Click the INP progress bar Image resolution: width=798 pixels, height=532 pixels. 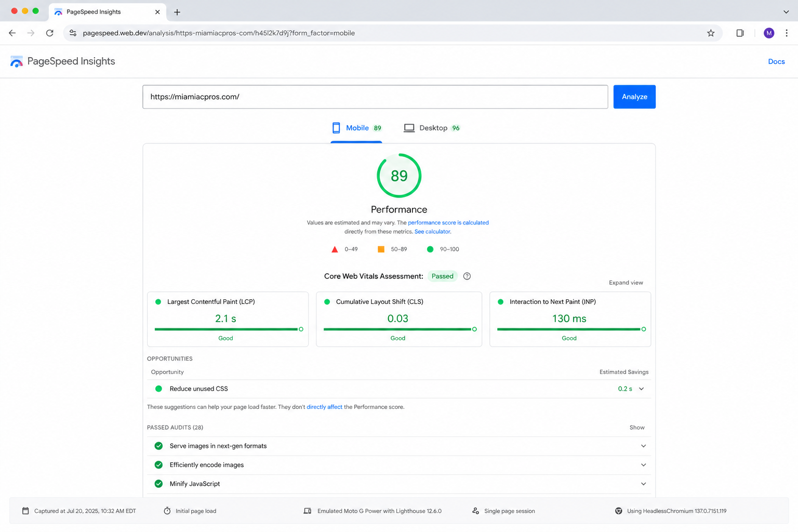point(571,329)
